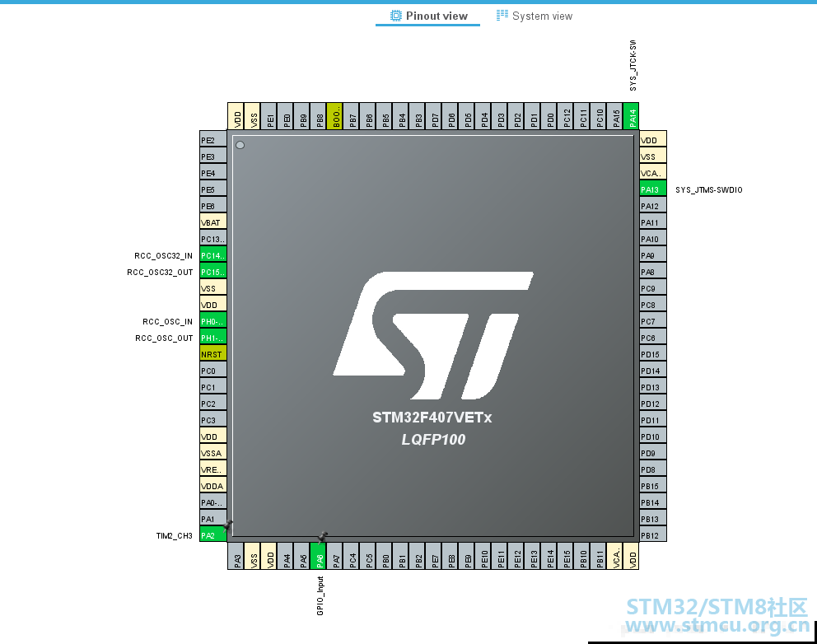Select pin PE10
Viewport: 817px width, 644px height.
(483, 557)
